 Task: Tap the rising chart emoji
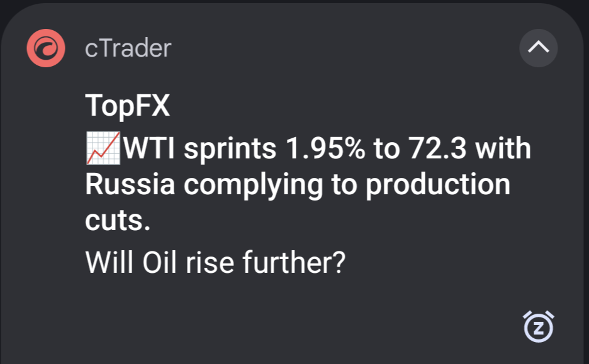click(103, 148)
